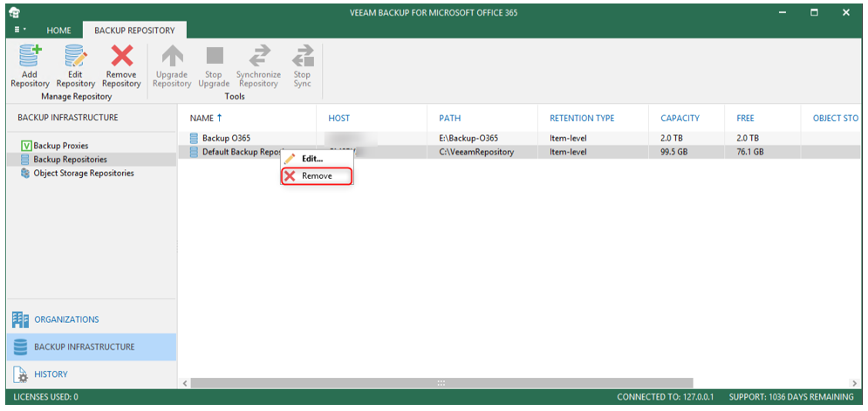
Task: Choose Edit... from the context menu
Action: tap(311, 158)
